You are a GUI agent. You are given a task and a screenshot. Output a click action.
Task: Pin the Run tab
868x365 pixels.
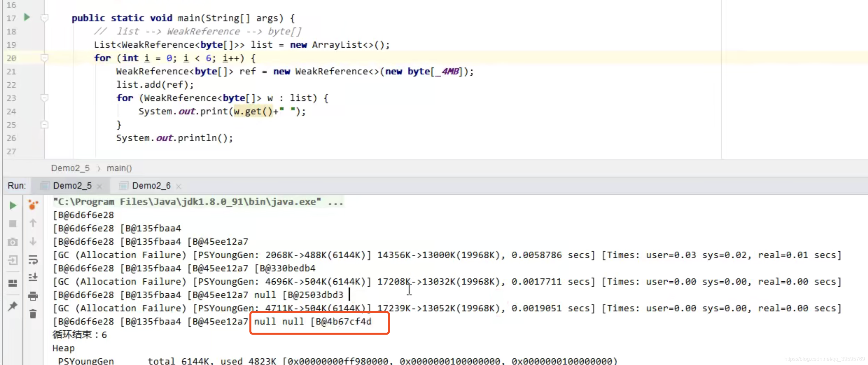13,306
